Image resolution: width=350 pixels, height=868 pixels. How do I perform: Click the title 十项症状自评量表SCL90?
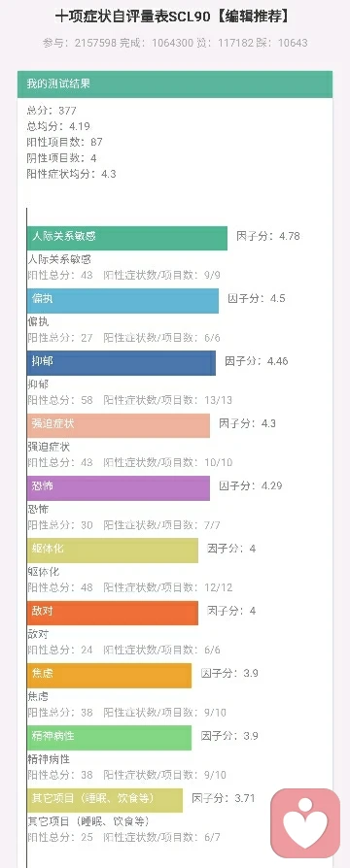click(x=133, y=17)
